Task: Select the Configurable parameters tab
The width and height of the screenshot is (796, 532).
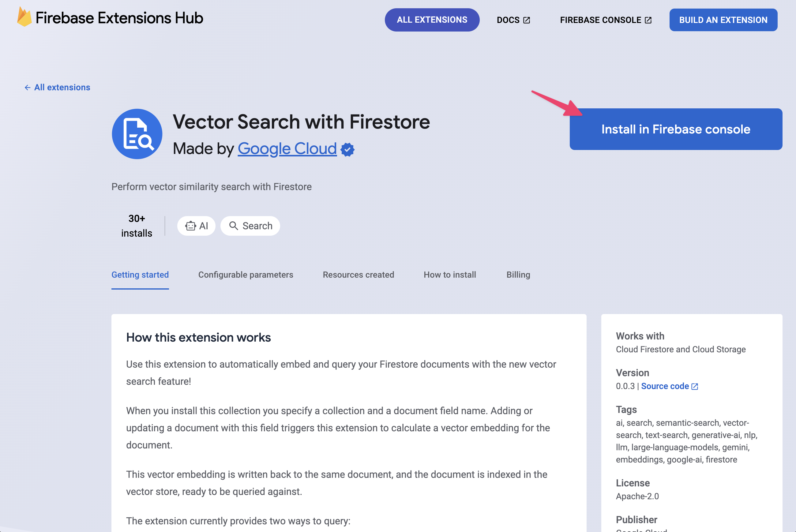Action: pos(245,274)
